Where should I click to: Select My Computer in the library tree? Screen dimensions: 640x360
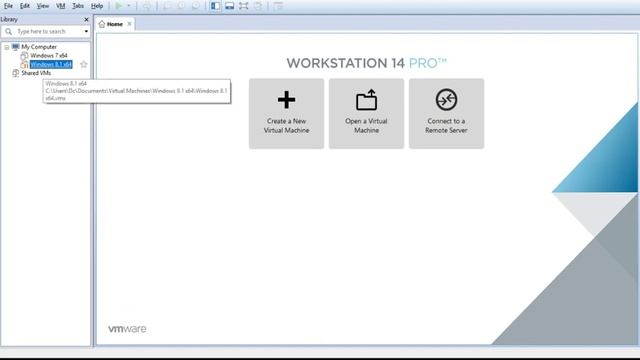(x=39, y=47)
